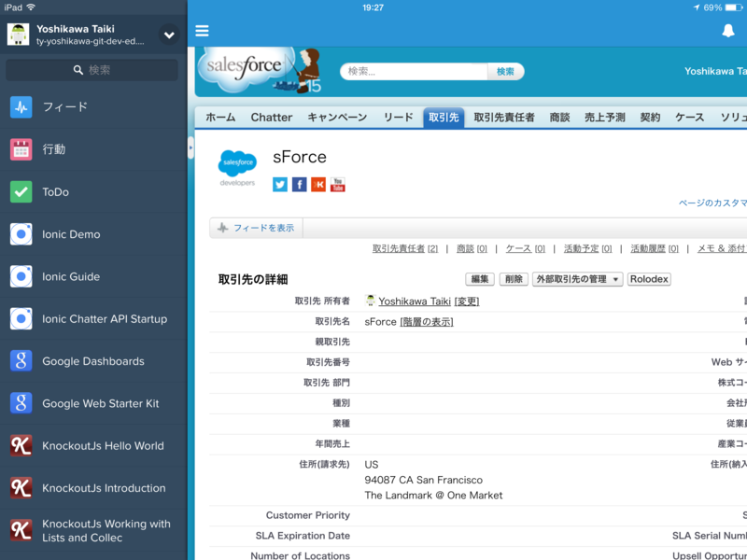Viewport: 747px width, 560px height.
Task: Open the hamburger navigation menu
Action: click(202, 31)
